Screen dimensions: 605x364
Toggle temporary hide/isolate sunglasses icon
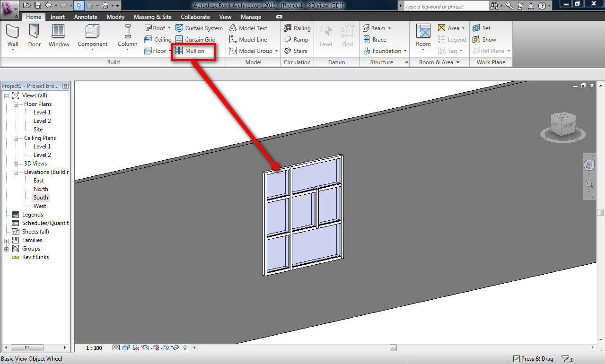(175, 347)
